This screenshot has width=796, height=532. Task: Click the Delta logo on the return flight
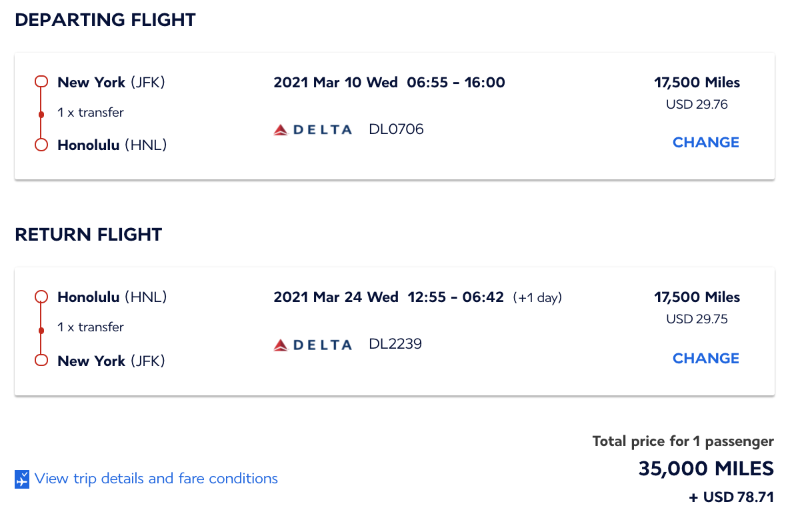[313, 344]
